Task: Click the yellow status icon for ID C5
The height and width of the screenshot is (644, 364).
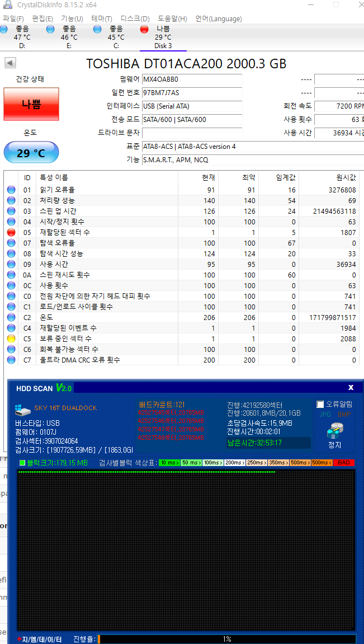Action: 11,339
